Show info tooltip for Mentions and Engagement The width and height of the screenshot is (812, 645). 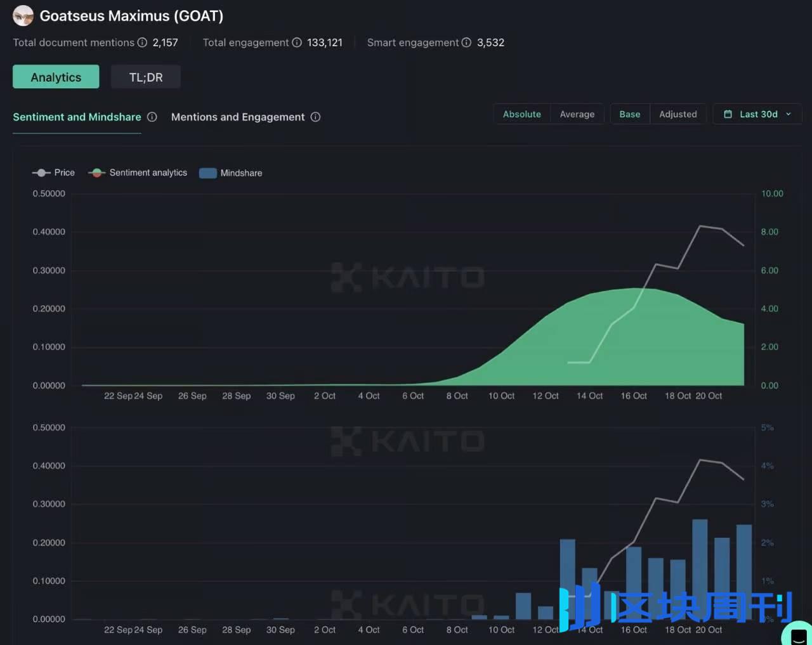click(315, 117)
